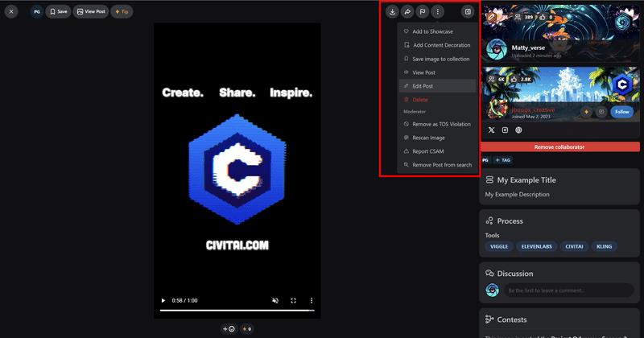This screenshot has width=644, height=338.
Task: Click the follower count 389 on Matty_verse card
Action: point(524,17)
